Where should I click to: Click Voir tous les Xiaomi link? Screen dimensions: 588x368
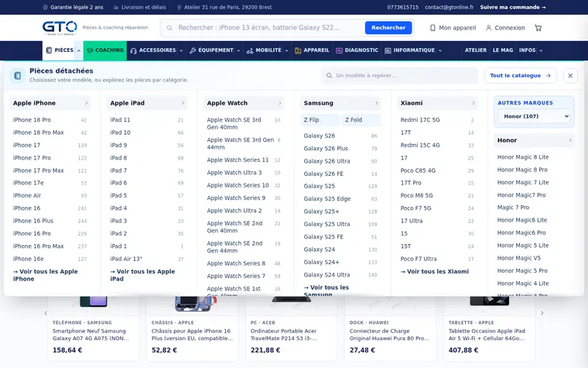pyautogui.click(x=435, y=271)
